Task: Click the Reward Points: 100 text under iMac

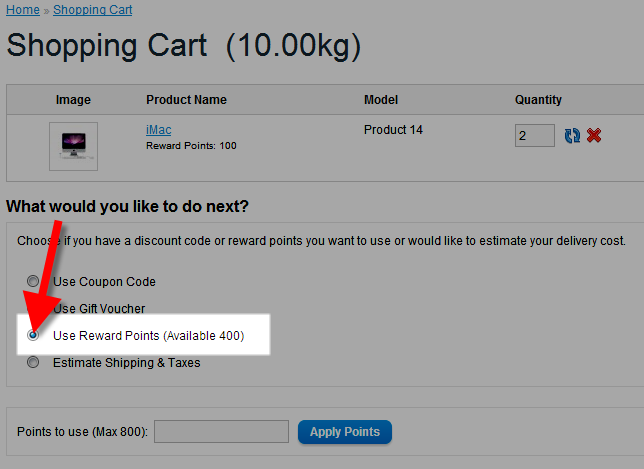Action: click(191, 146)
